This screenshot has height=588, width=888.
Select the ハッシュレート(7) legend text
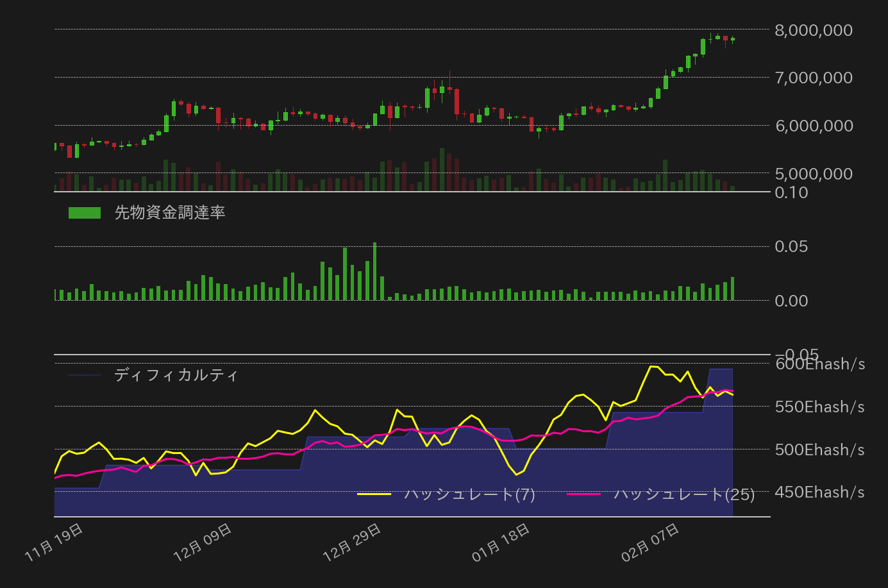pyautogui.click(x=470, y=494)
